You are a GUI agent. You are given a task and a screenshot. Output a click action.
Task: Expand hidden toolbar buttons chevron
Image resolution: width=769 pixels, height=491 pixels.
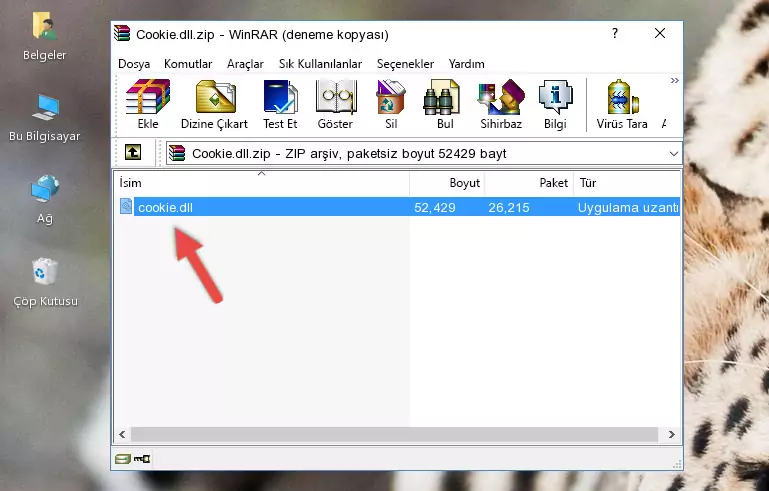click(675, 80)
